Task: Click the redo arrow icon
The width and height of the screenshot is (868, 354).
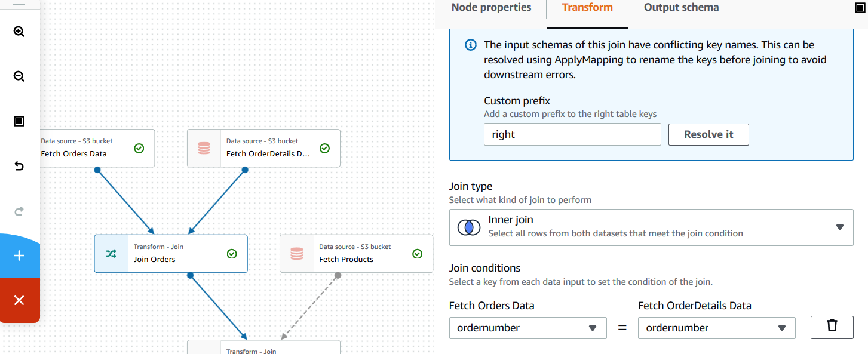Action: (x=19, y=211)
